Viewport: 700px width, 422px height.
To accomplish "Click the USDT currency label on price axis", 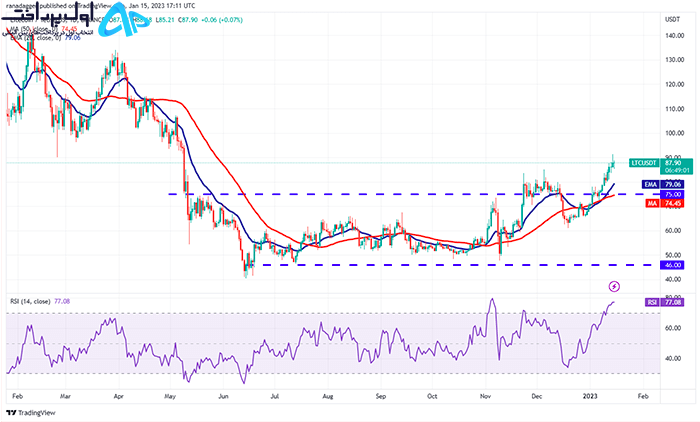I will [x=672, y=19].
